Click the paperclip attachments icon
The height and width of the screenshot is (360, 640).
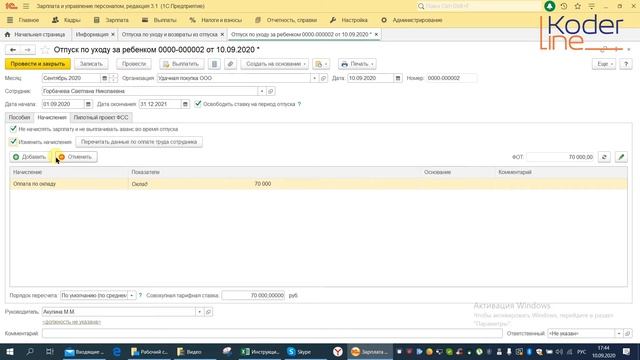[x=230, y=64]
